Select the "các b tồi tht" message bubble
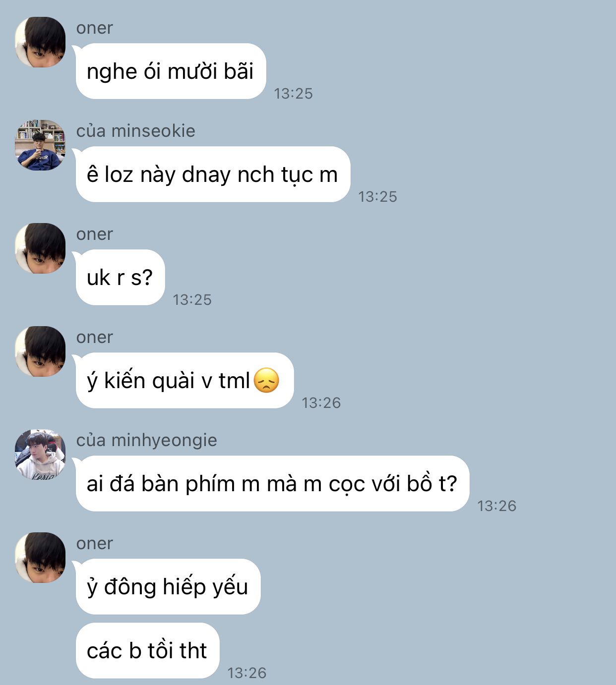Viewport: 616px width, 685px height. [147, 651]
